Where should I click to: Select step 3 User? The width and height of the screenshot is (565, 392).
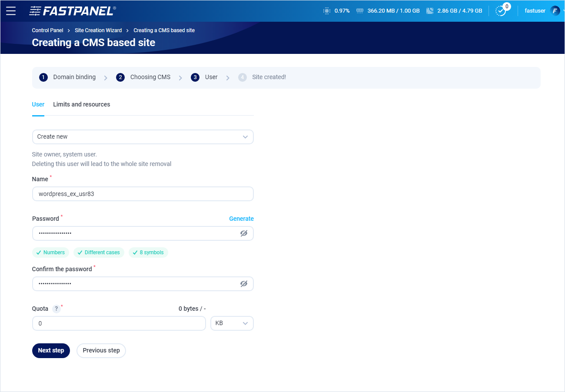(204, 77)
